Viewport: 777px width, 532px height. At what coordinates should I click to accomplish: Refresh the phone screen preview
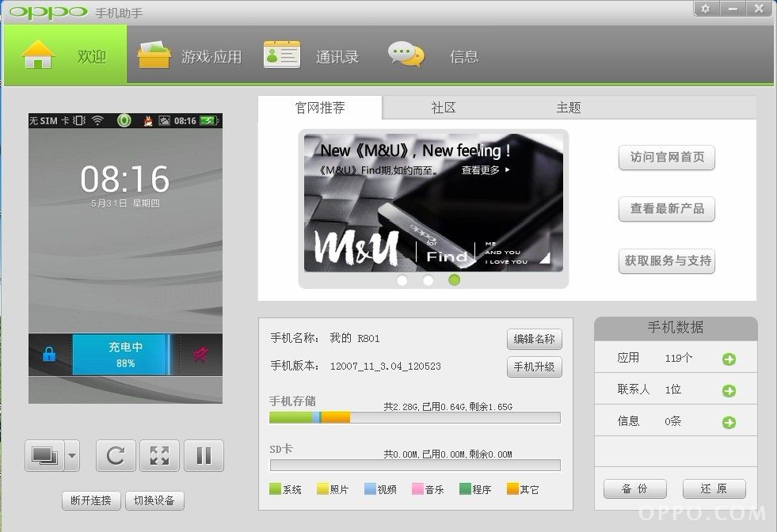point(116,455)
